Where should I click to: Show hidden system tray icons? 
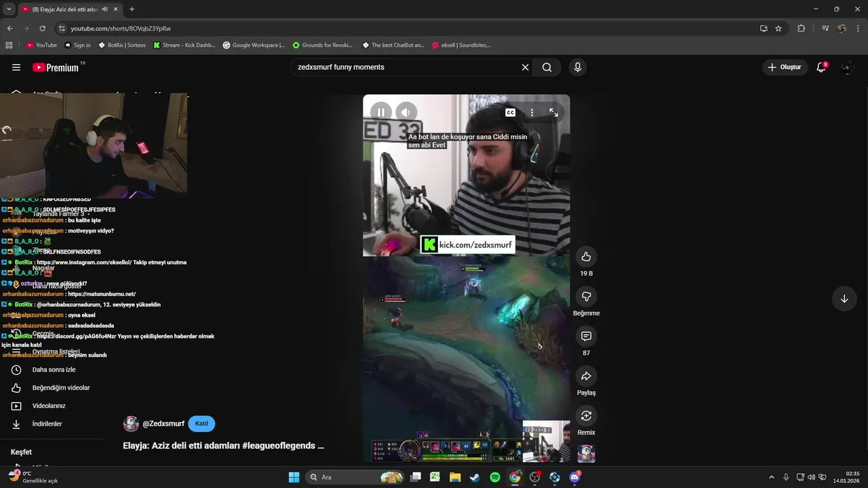(771, 477)
